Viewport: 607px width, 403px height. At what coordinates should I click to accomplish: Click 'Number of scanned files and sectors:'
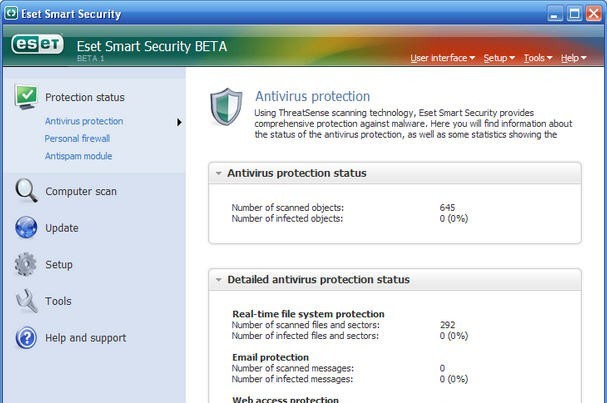click(305, 325)
